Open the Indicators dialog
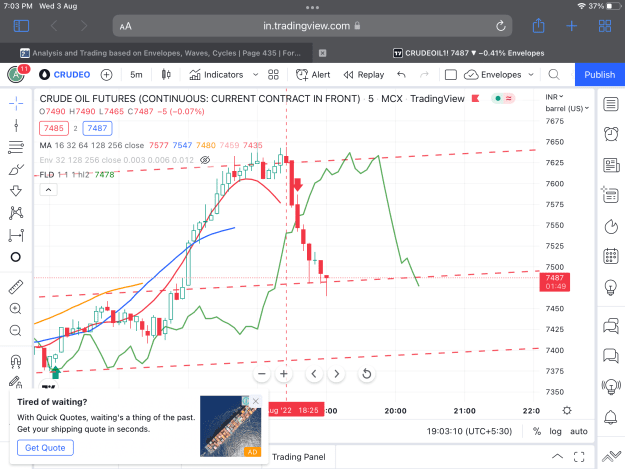 [x=216, y=75]
